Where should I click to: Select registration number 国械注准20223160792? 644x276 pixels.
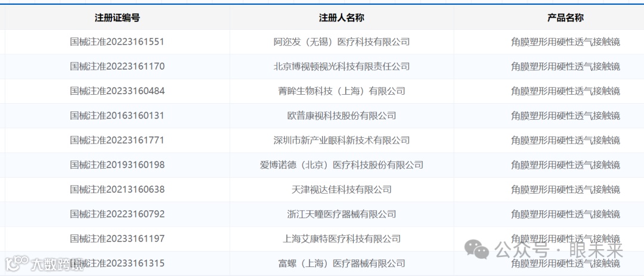pos(117,215)
